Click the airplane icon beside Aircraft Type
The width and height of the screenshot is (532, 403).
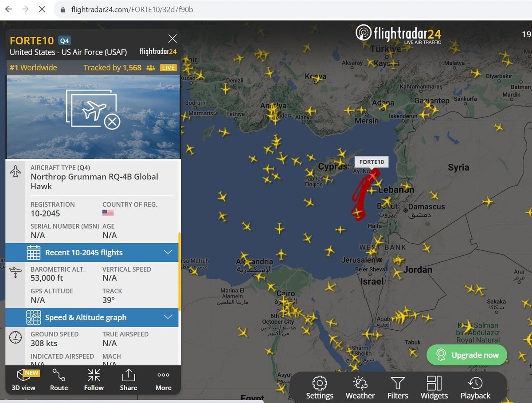click(16, 171)
